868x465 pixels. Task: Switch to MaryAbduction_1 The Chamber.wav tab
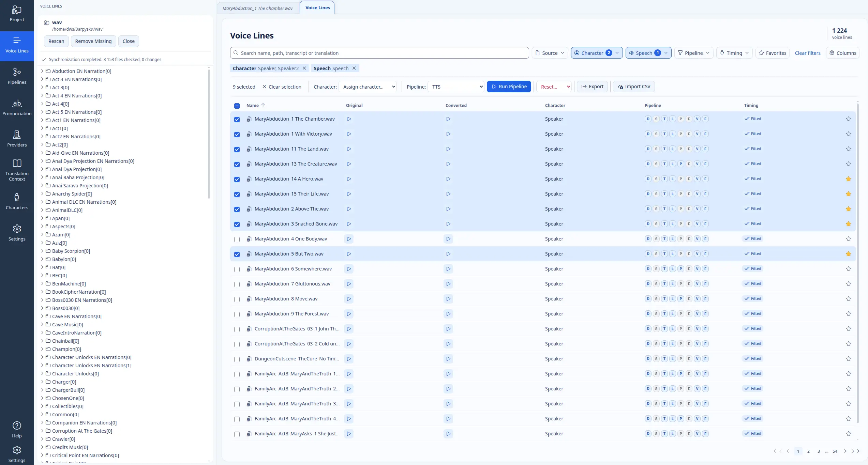[x=257, y=8]
